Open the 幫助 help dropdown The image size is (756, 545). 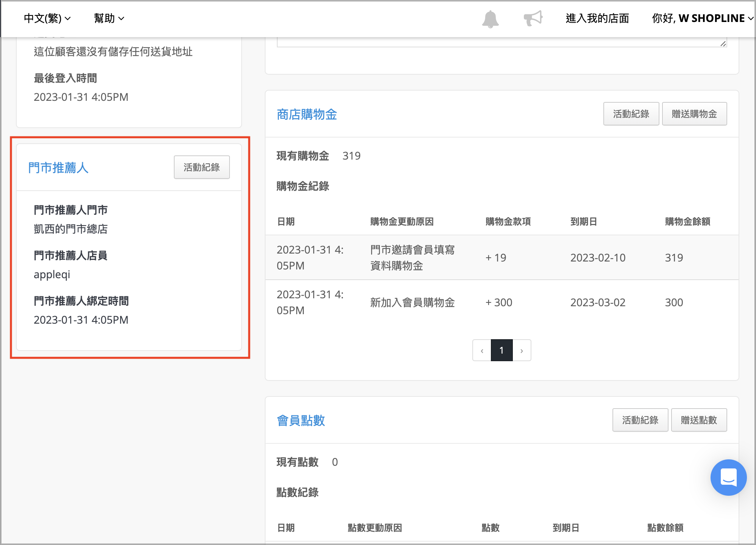coord(109,18)
